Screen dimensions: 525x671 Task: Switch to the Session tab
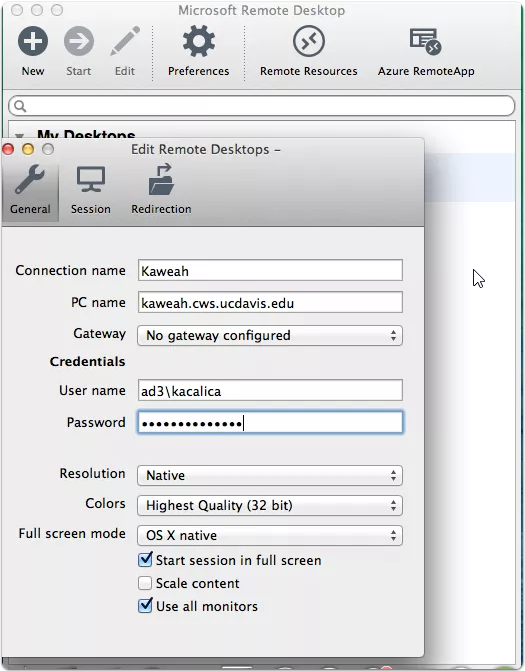[91, 189]
